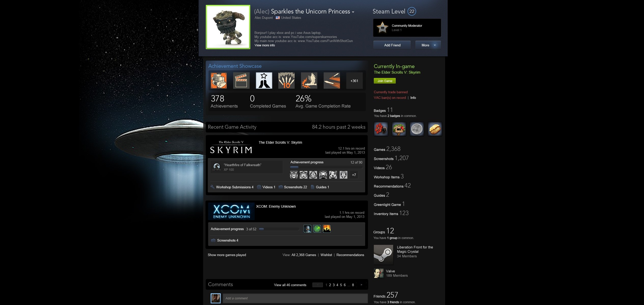Screen dimensions: 644x305
Task: Click the +7 Skyrim achievements tile
Action: pyautogui.click(x=354, y=175)
